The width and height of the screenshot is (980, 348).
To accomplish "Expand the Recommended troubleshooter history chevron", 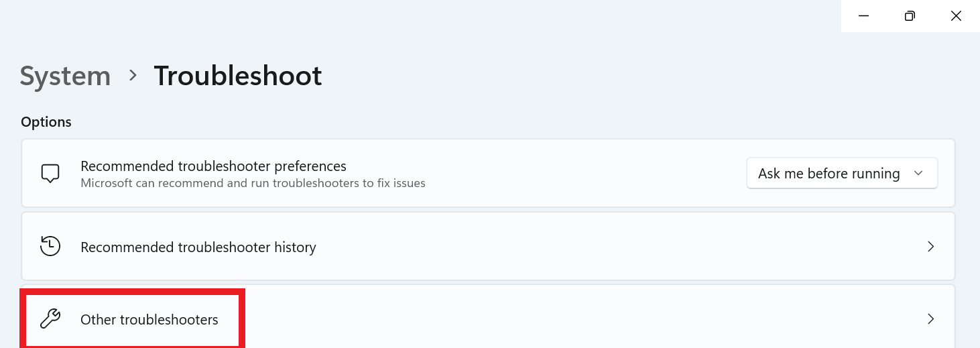I will (930, 247).
